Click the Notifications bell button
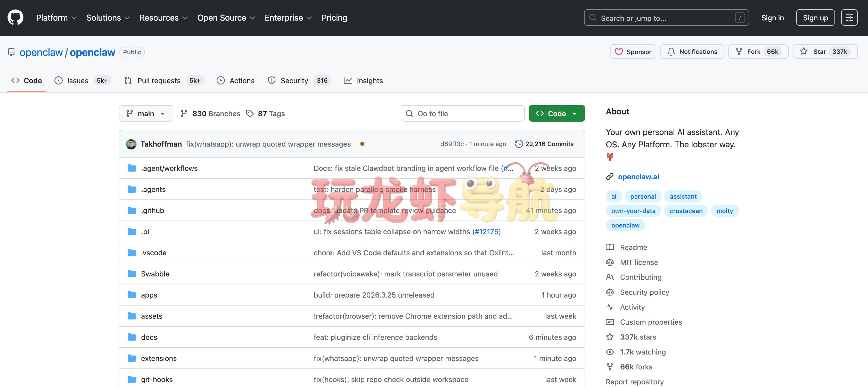 (692, 52)
